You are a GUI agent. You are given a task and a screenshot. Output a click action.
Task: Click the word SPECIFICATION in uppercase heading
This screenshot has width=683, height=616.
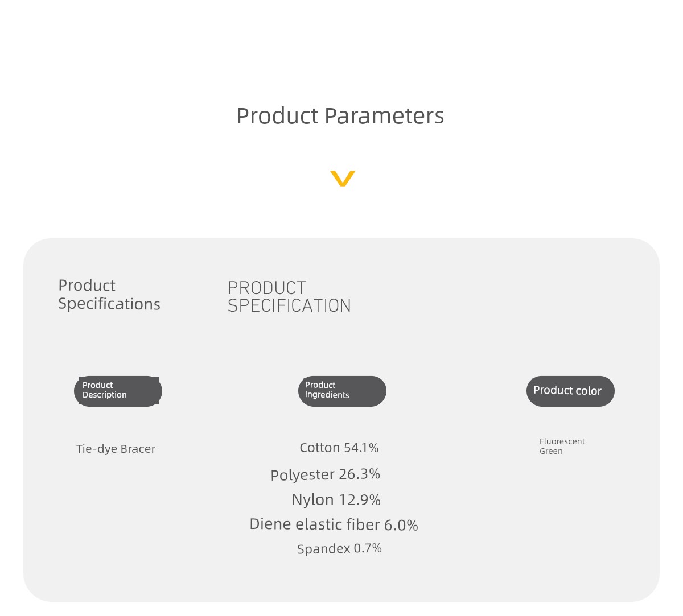click(x=289, y=306)
